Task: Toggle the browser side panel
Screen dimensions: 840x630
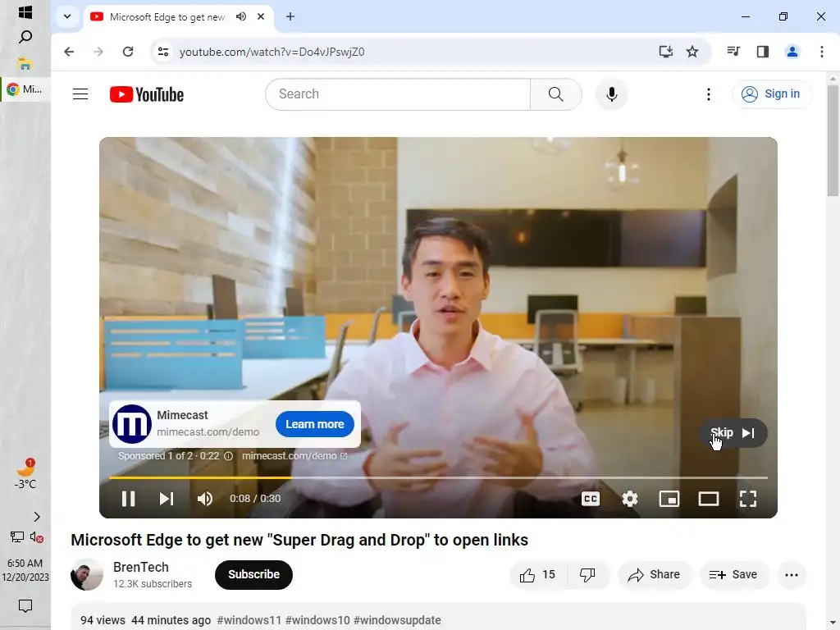Action: [763, 52]
